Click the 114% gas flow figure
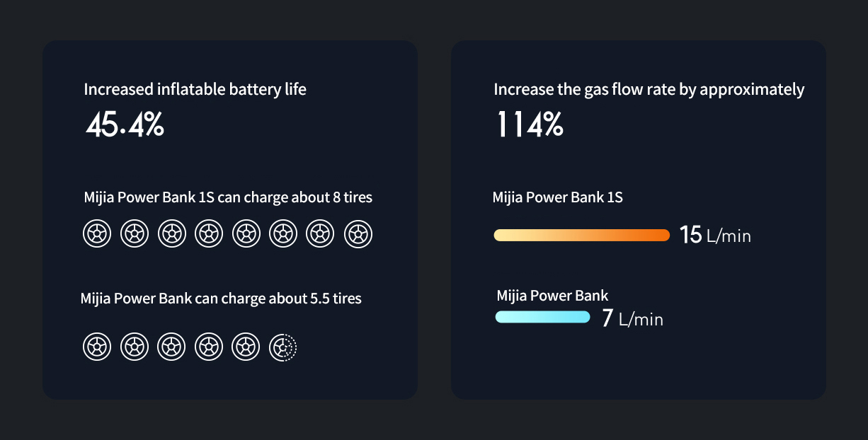The width and height of the screenshot is (868, 440). pyautogui.click(x=530, y=125)
